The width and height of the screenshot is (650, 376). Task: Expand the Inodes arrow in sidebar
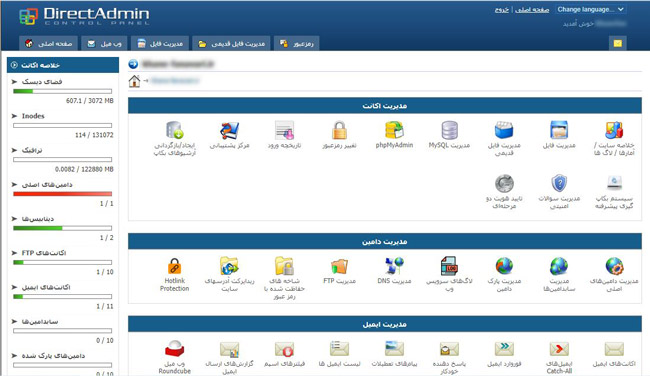[x=15, y=116]
